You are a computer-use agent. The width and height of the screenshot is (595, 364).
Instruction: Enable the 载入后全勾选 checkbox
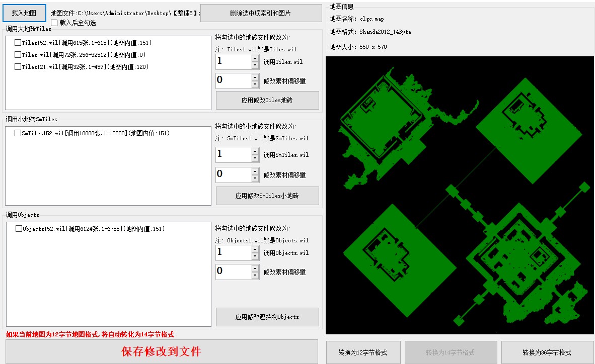54,23
